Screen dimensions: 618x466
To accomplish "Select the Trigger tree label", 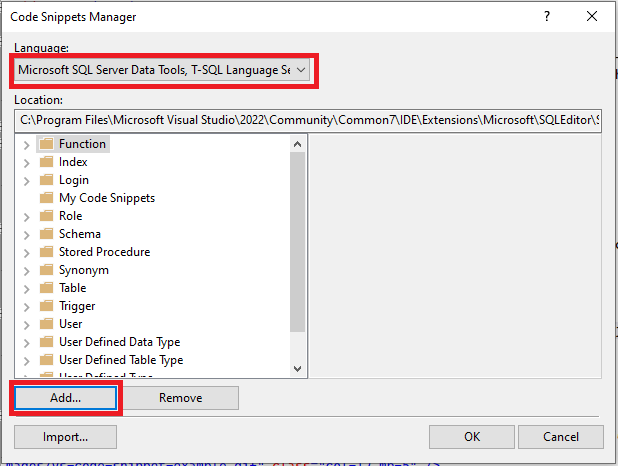I will (77, 306).
